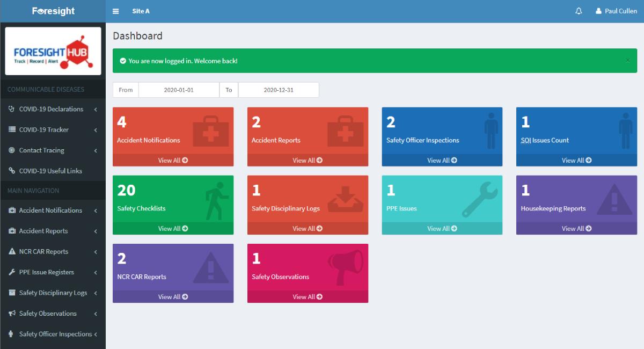The height and width of the screenshot is (349, 644).
Task: View All under Accident Notifications card
Action: click(173, 160)
